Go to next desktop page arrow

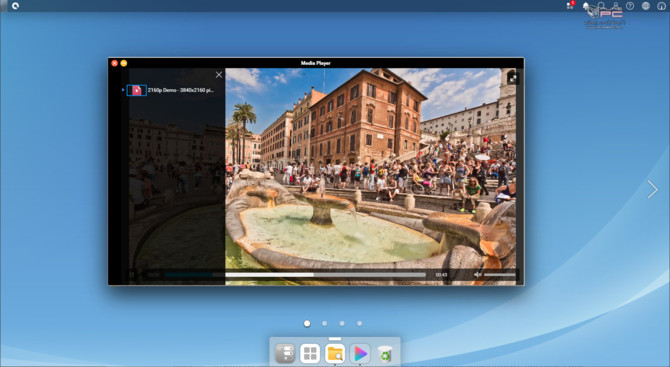click(x=652, y=189)
